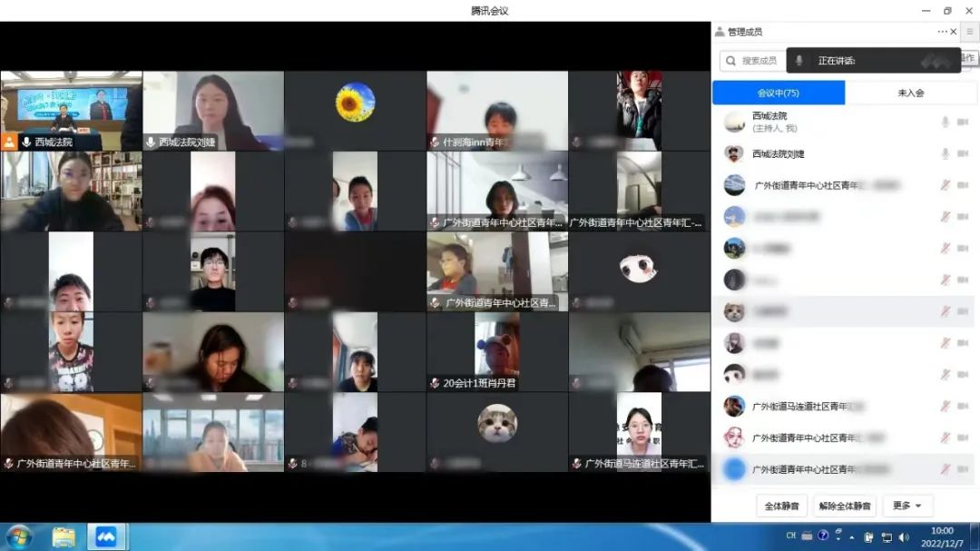Select the cat avatar tile in video grid
The height and width of the screenshot is (551, 980).
[x=497, y=431]
